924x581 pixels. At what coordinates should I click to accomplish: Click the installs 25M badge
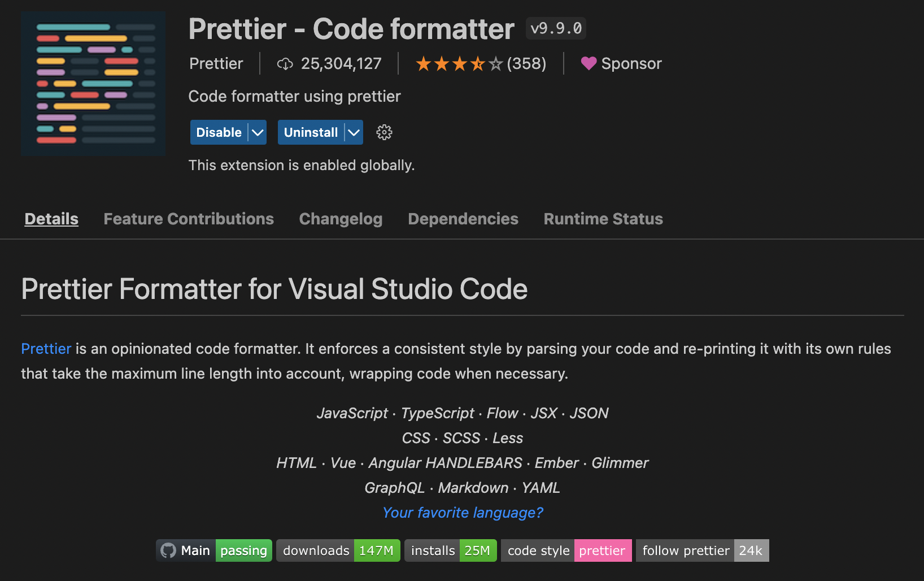point(451,550)
